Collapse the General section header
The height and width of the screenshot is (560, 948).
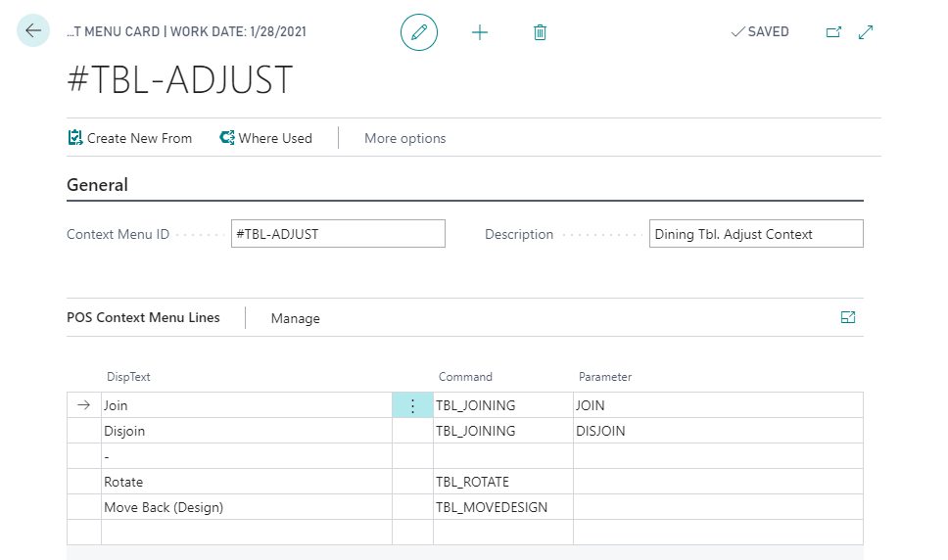pyautogui.click(x=97, y=185)
